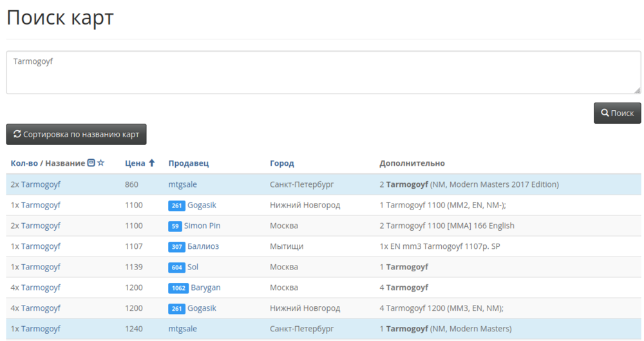Click Sol's 604 rating badge
644x341 pixels.
pyautogui.click(x=176, y=267)
